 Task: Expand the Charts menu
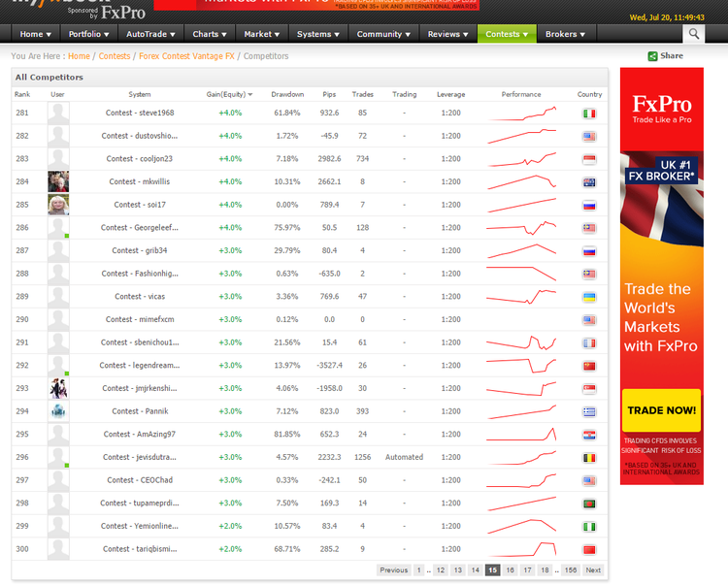210,34
